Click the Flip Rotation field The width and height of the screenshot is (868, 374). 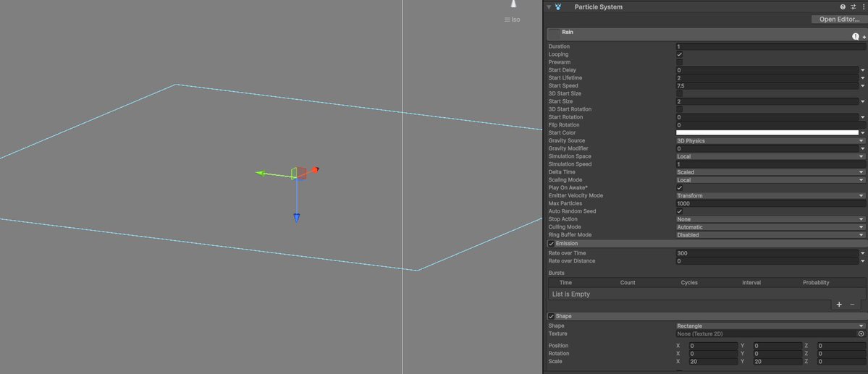[770, 125]
